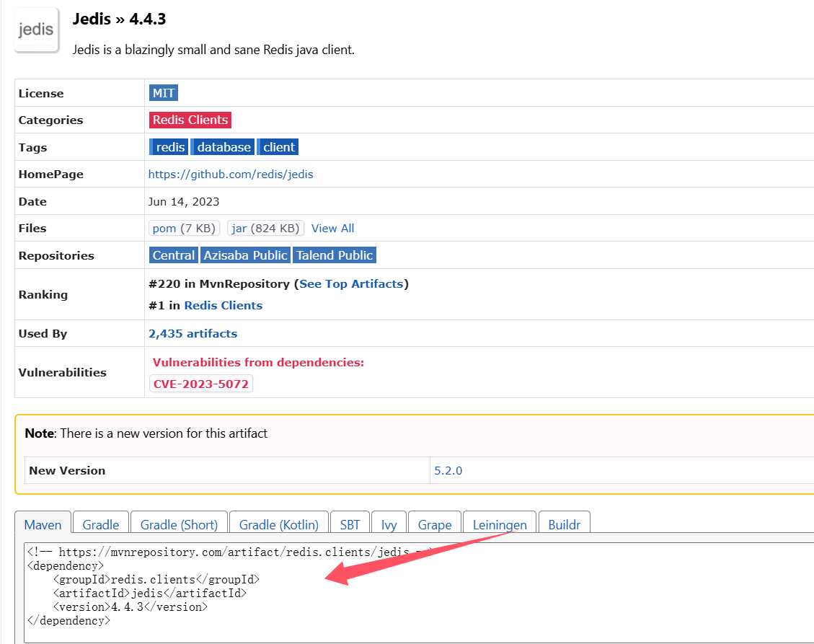Click the version 4.4.3 snippet line
This screenshot has width=814, height=644.
pos(130,606)
